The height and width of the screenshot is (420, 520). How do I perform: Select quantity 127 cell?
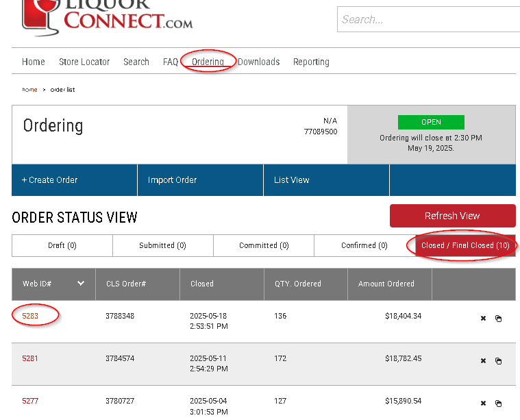click(x=280, y=401)
